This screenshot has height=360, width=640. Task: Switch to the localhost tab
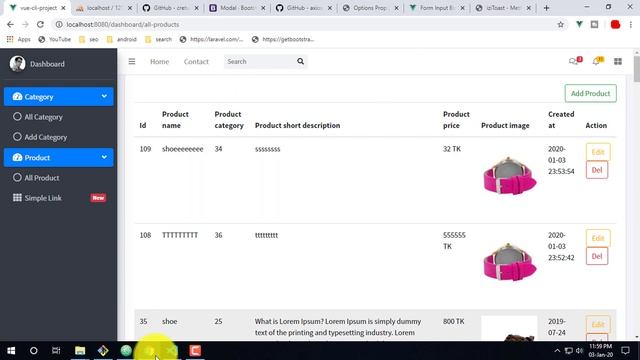tap(104, 8)
